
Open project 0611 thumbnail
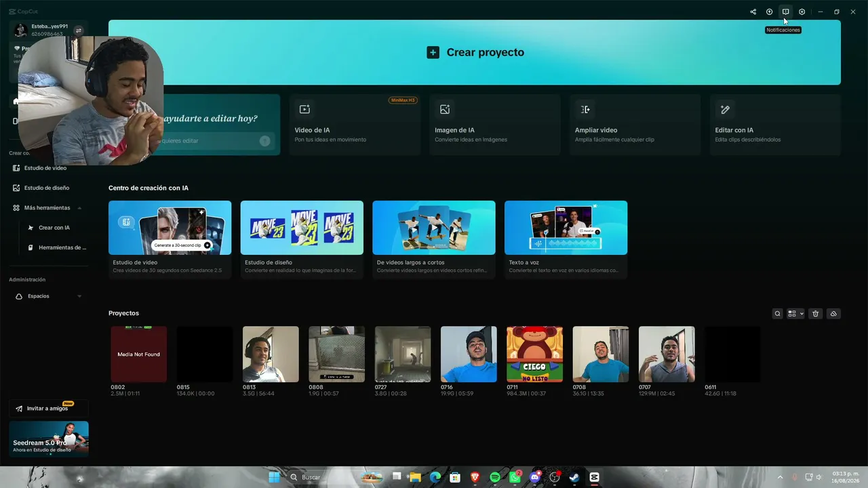732,354
